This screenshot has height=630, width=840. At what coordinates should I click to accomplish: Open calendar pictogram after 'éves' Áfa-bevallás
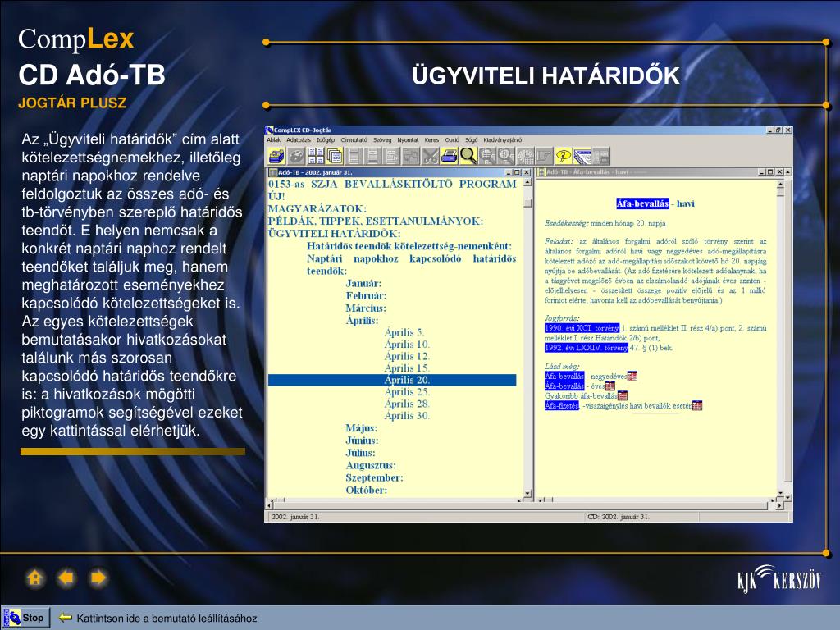coord(610,386)
